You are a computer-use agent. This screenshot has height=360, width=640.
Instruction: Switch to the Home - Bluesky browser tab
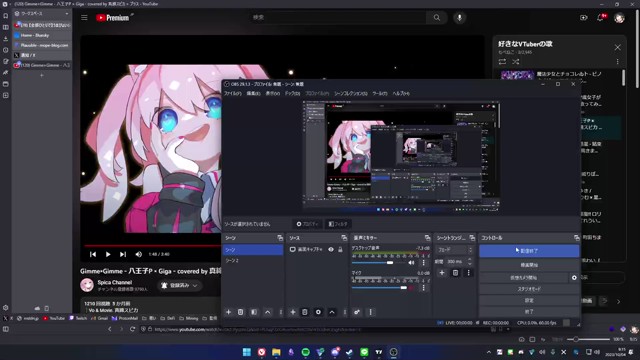[x=42, y=35]
